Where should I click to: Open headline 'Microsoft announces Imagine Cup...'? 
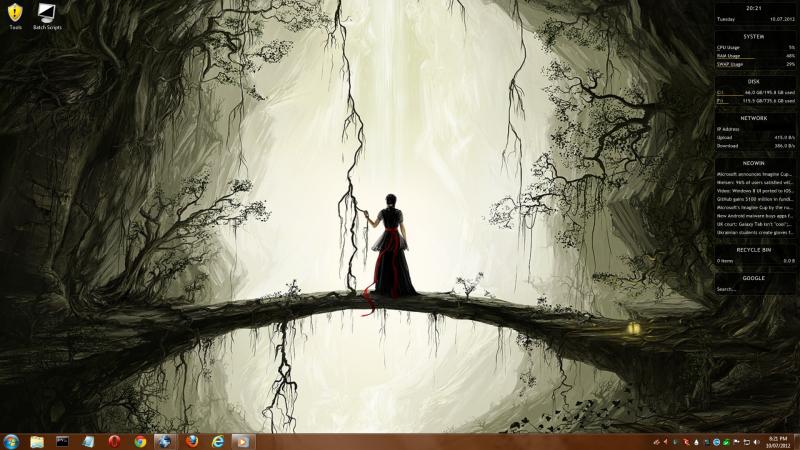755,174
